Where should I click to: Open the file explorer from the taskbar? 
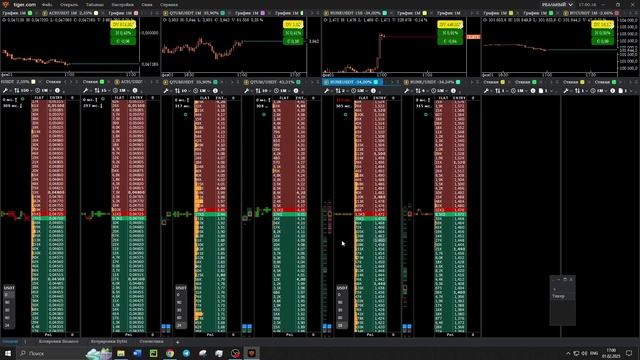121,353
